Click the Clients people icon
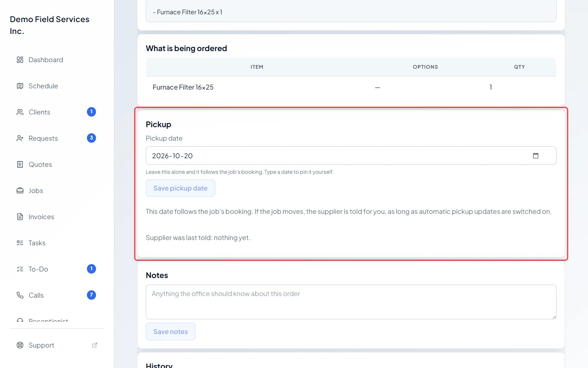 20,112
